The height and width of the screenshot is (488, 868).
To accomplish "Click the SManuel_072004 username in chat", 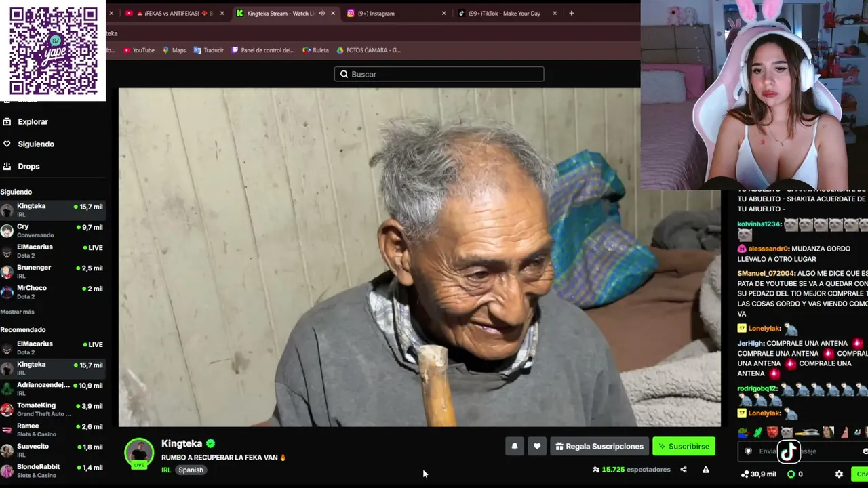I will [766, 274].
